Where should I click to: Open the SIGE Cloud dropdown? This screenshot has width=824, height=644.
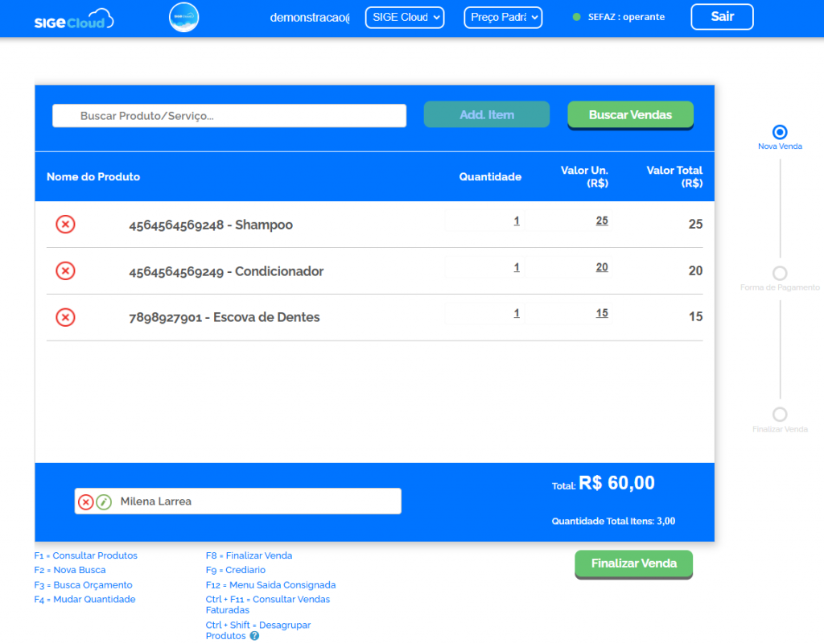pyautogui.click(x=404, y=18)
